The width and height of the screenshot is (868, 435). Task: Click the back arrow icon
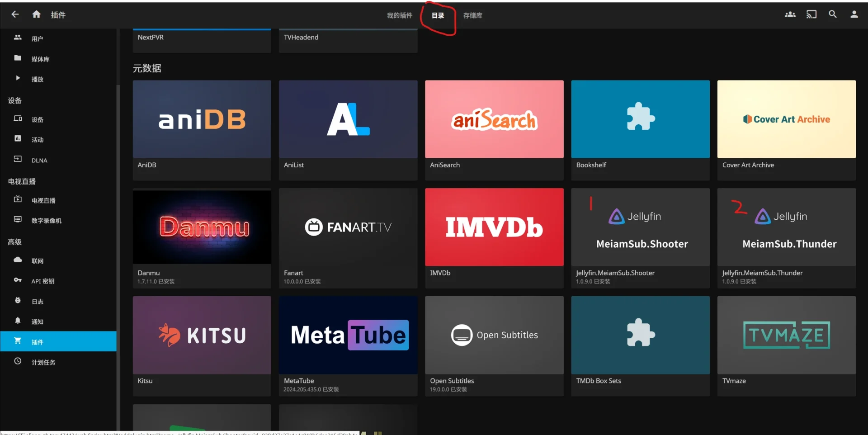coord(15,14)
